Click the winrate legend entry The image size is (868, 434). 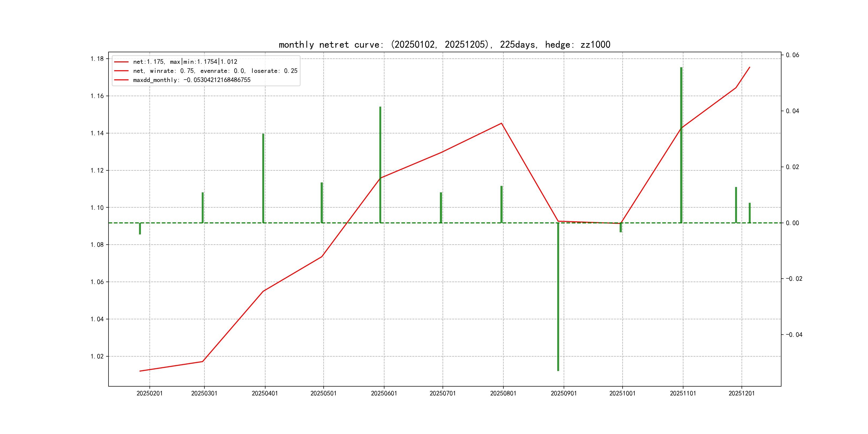click(x=215, y=71)
